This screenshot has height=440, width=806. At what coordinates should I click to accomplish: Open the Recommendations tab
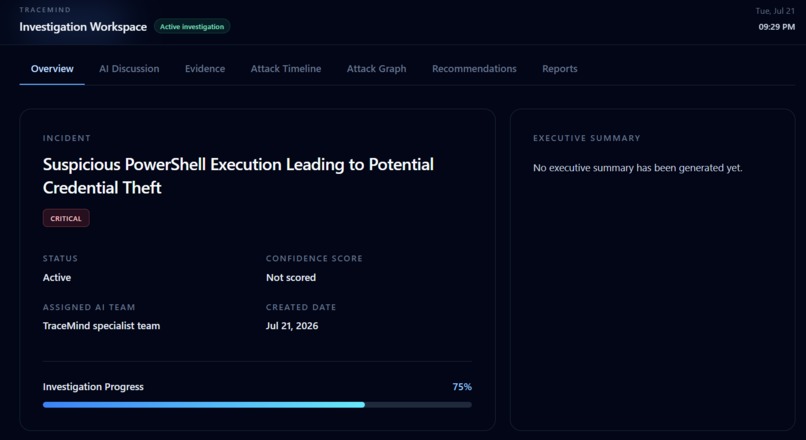[x=474, y=69]
